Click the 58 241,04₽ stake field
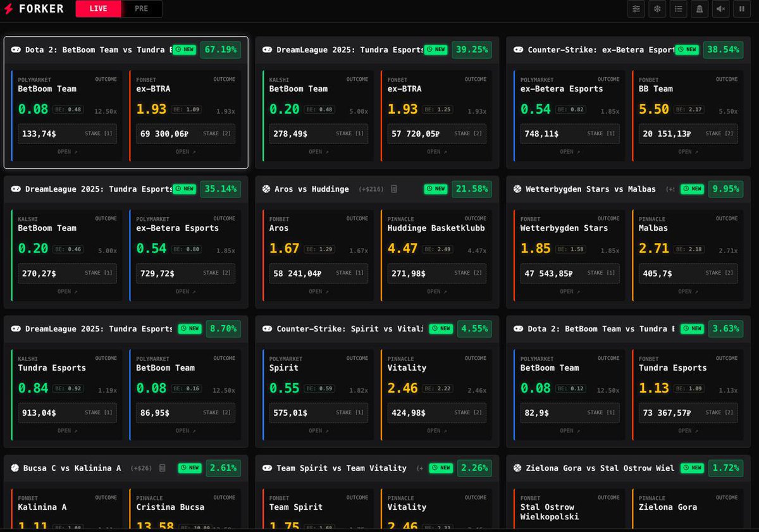The image size is (759, 532). click(318, 273)
